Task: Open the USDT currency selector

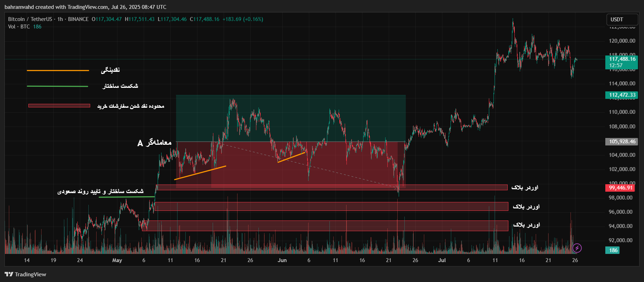Action: click(621, 20)
